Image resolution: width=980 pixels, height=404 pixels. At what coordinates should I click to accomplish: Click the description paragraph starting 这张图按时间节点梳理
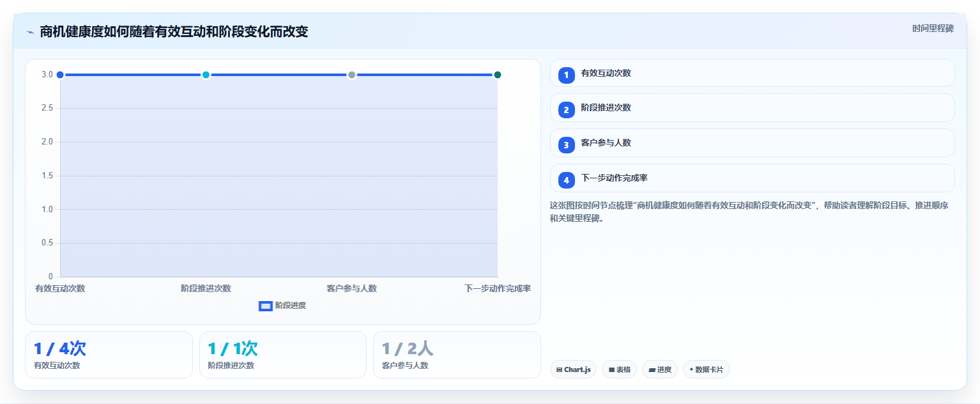(749, 212)
